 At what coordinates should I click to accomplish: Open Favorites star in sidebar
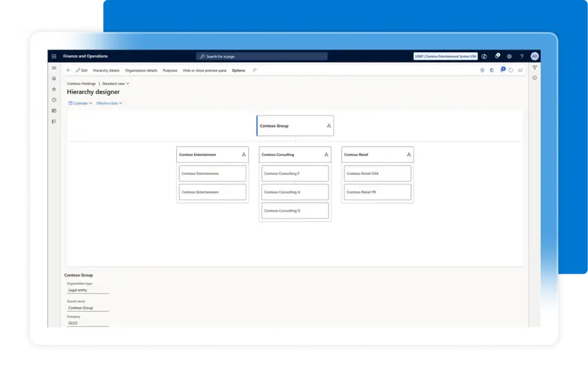point(54,89)
